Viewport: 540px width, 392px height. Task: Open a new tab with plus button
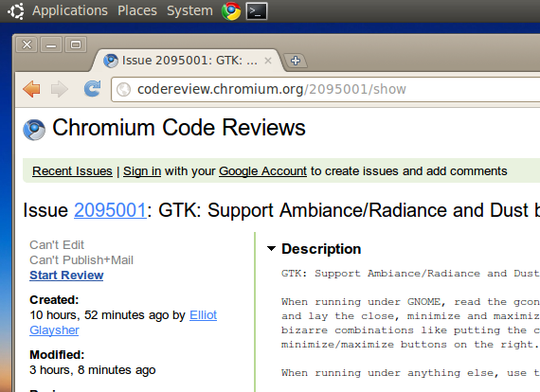click(296, 61)
